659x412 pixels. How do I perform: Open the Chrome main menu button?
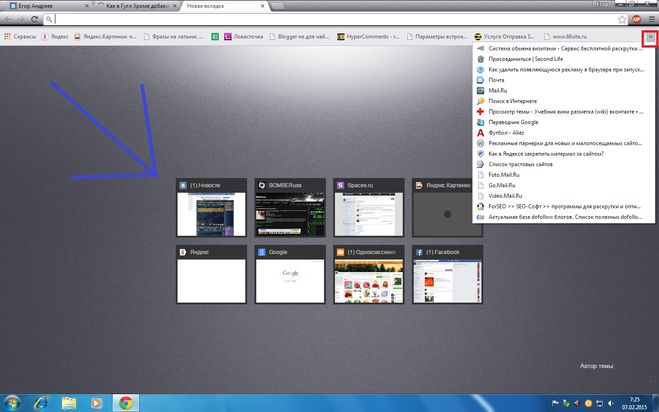tap(651, 19)
